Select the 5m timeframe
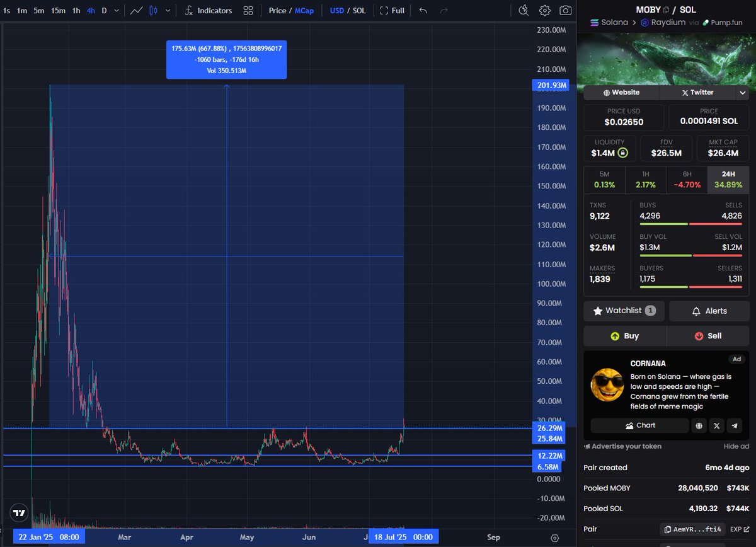 [x=39, y=11]
